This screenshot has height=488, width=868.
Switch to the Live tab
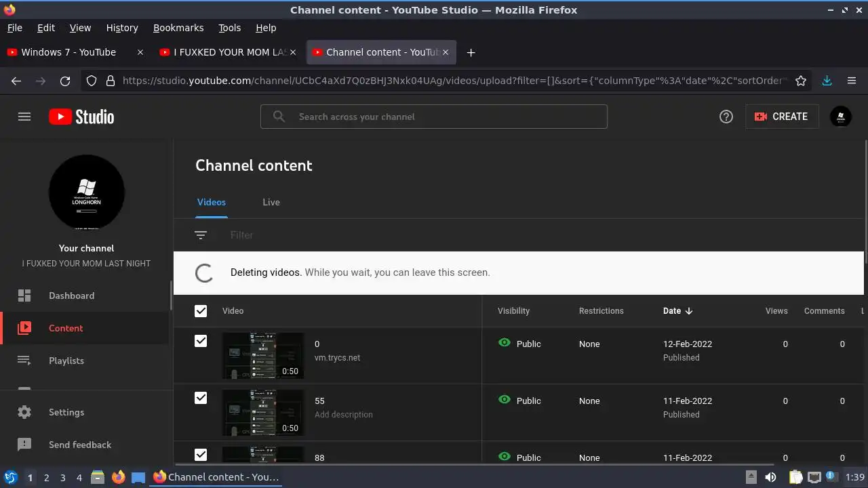click(x=271, y=202)
